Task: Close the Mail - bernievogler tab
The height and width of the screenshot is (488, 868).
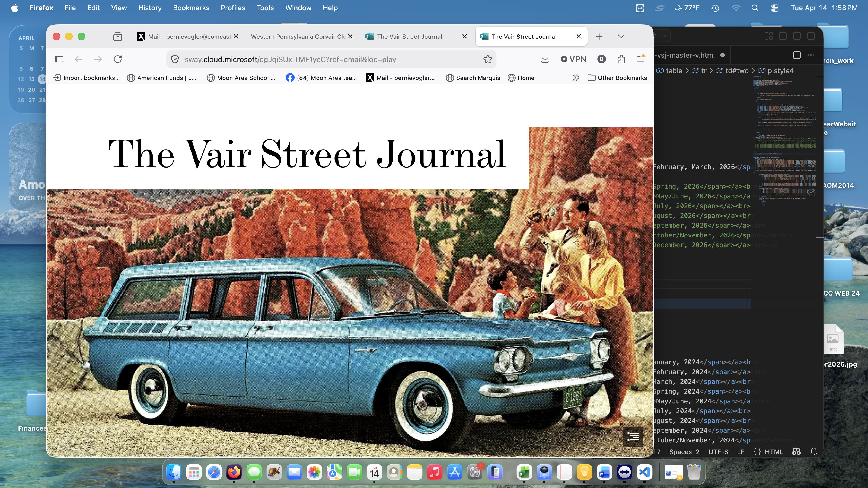Action: (236, 36)
